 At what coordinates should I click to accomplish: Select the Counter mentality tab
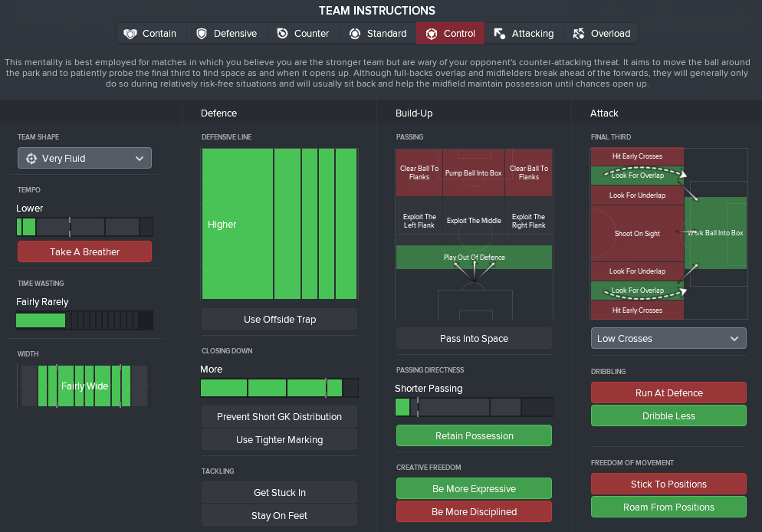tap(303, 34)
